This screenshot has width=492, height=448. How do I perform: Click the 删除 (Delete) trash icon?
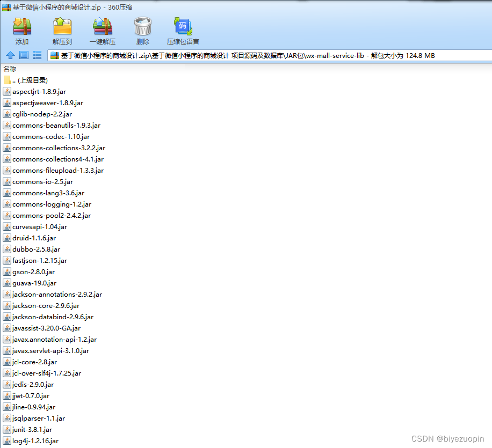click(143, 26)
